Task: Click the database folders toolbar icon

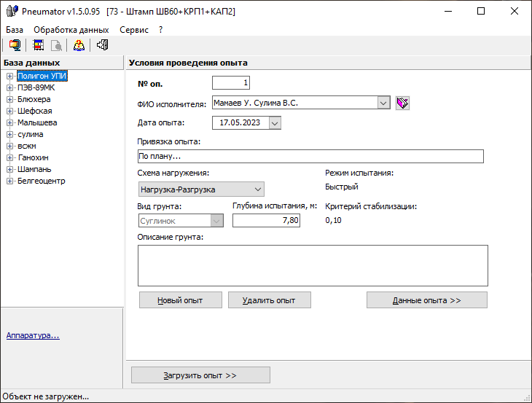Action: (x=14, y=45)
